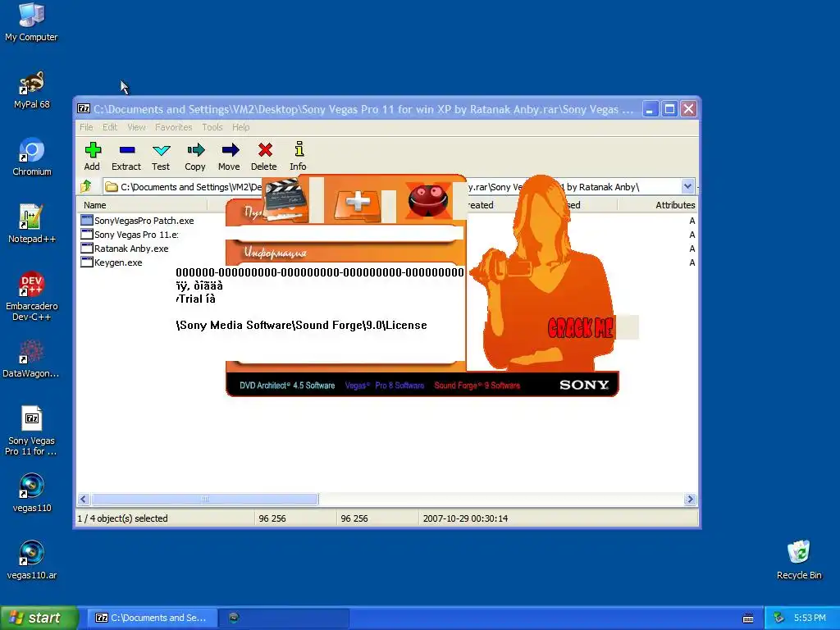
Task: Select Sony Vegas Pro 11 archive desktop icon
Action: [x=32, y=431]
